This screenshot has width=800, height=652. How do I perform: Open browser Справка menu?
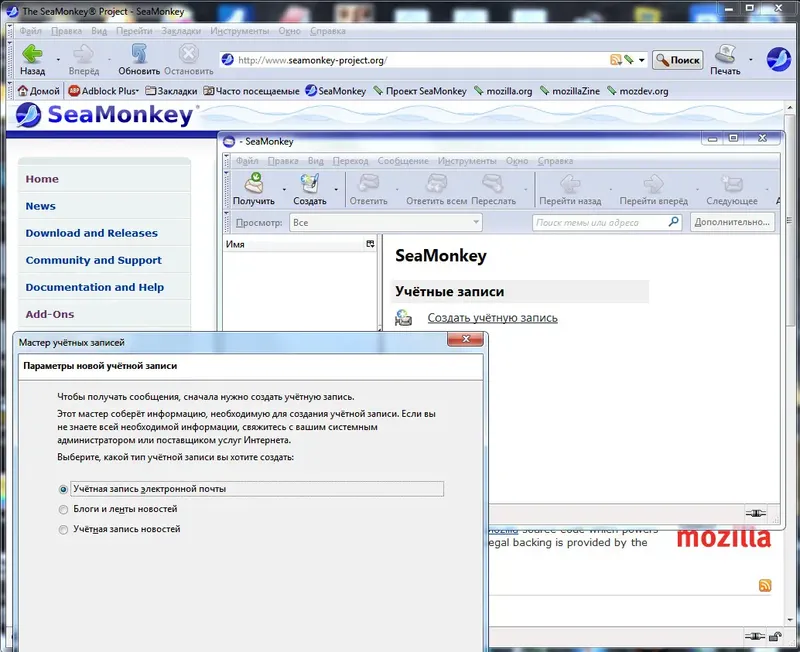328,31
